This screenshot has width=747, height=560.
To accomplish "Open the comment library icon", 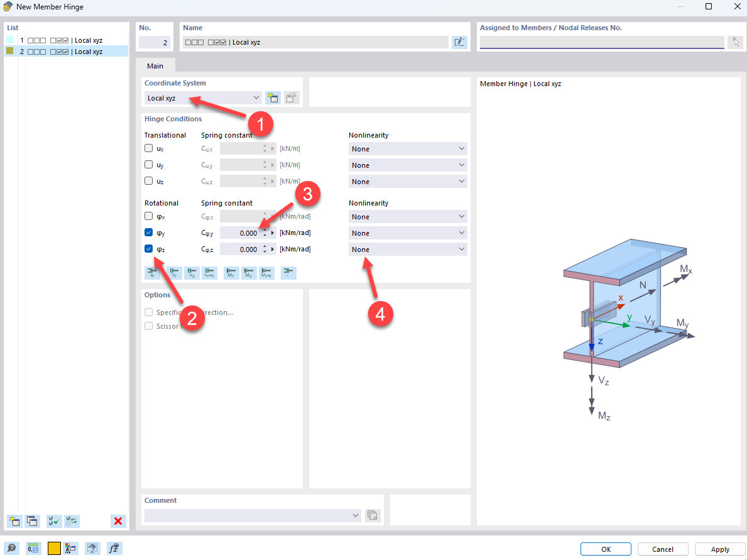I will [x=373, y=515].
